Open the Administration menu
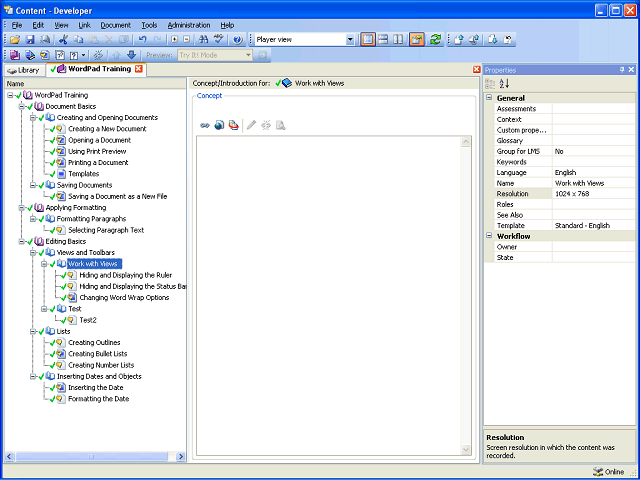 [189, 25]
